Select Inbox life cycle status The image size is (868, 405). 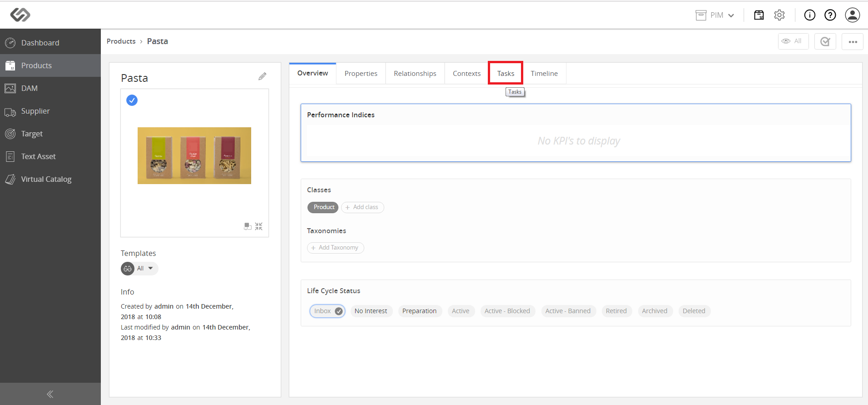[327, 311]
